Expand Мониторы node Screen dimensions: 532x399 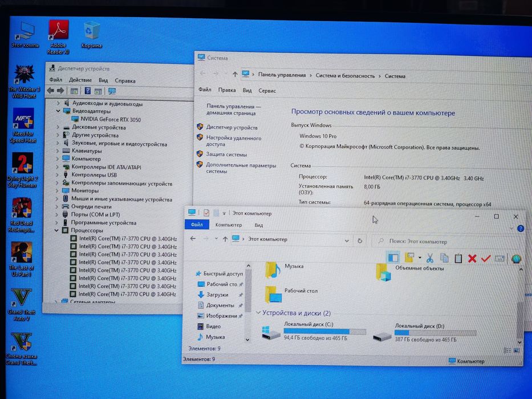[57, 190]
